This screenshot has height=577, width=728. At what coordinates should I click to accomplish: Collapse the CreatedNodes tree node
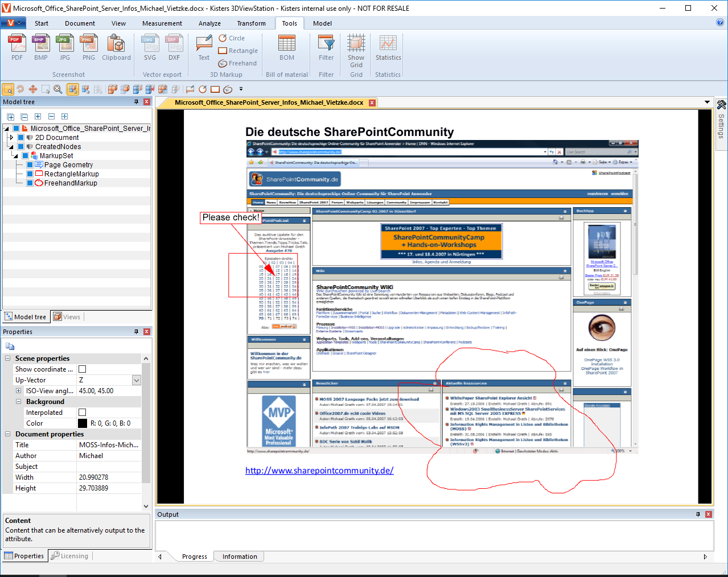point(11,147)
